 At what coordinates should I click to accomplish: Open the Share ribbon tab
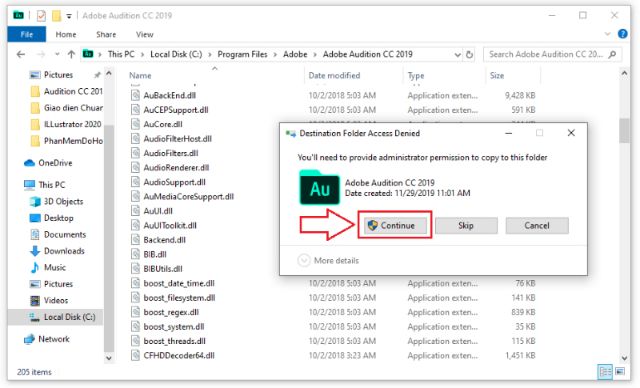click(106, 34)
